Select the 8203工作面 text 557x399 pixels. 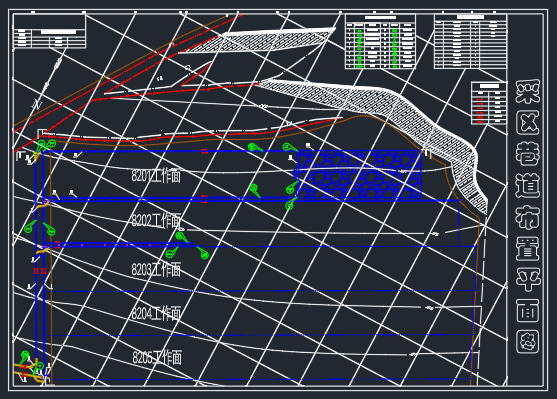click(x=156, y=270)
